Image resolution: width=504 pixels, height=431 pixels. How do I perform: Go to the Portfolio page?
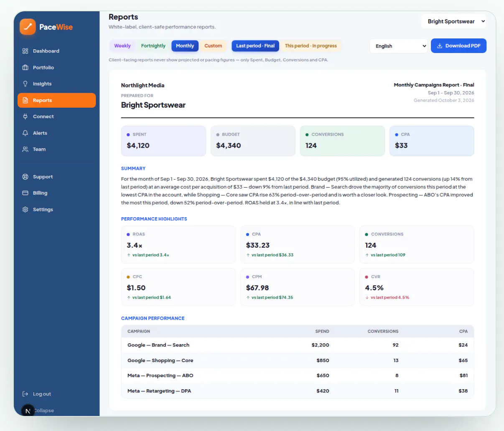tap(57, 68)
